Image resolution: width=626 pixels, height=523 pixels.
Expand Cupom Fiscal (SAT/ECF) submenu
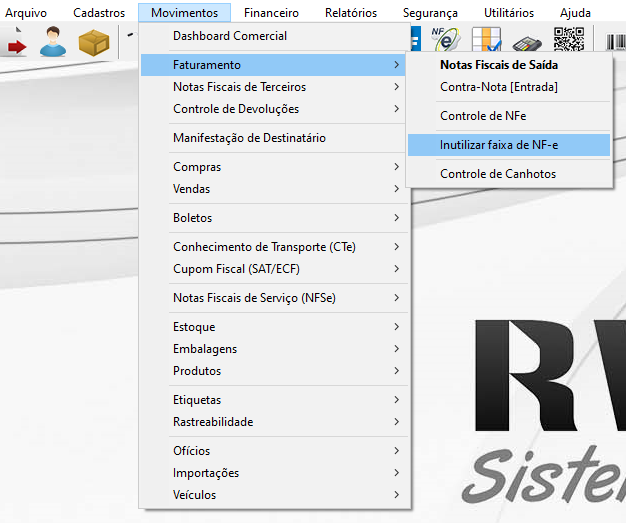[275, 269]
